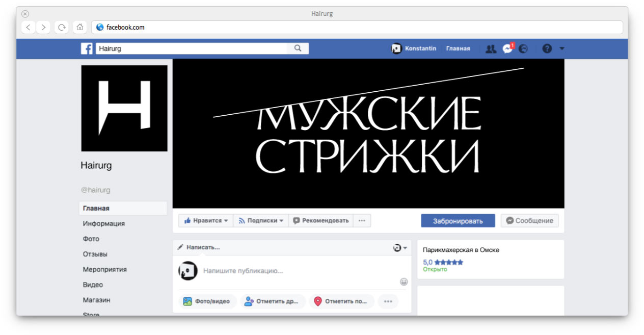Click the Hairurg profile picture thumbnail
The height and width of the screenshot is (335, 644).
pos(124,108)
